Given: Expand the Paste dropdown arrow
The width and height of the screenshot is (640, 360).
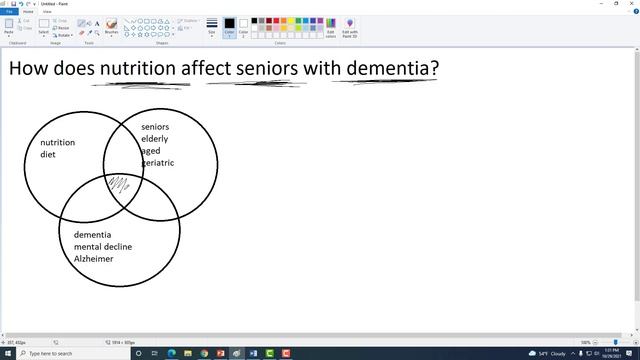Looking at the screenshot, I should [9, 36].
